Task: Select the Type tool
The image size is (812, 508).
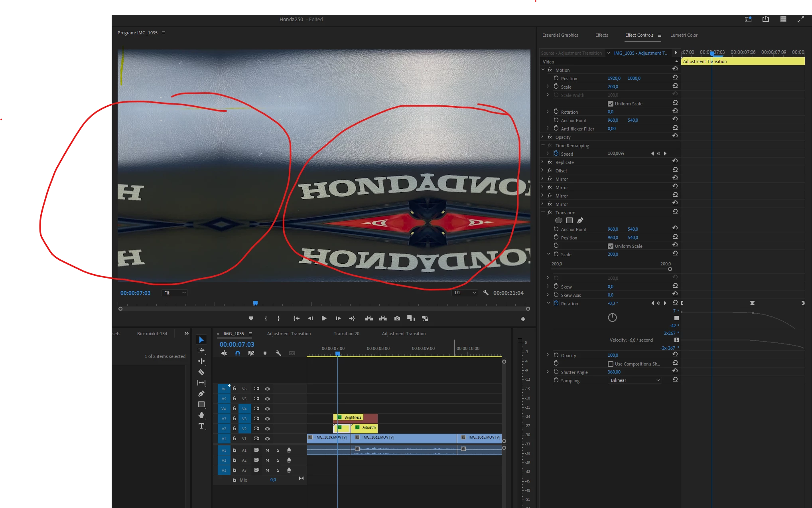Action: (201, 426)
